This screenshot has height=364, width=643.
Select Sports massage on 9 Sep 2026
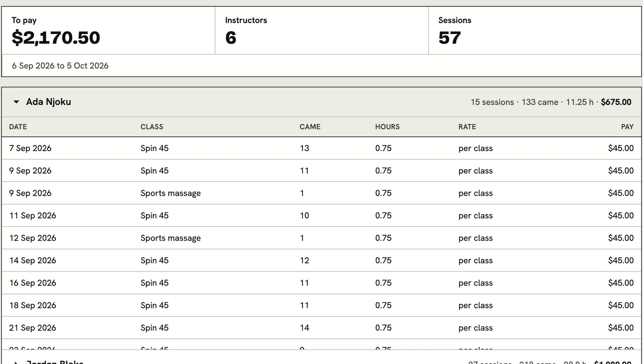point(170,193)
